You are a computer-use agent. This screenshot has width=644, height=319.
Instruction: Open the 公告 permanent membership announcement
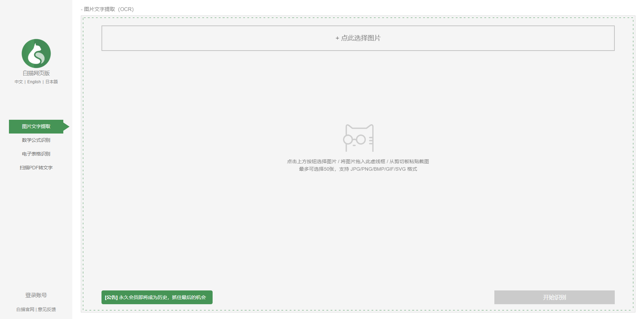tap(157, 297)
